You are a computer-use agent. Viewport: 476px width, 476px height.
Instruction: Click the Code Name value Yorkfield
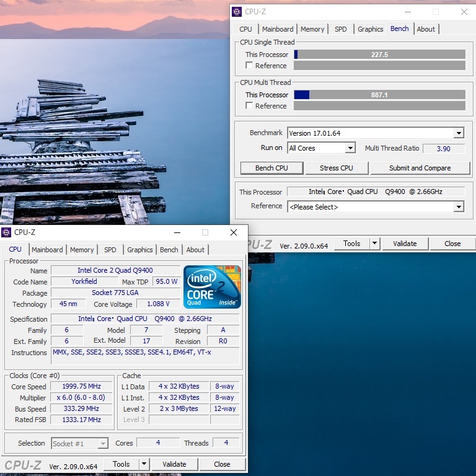(84, 281)
